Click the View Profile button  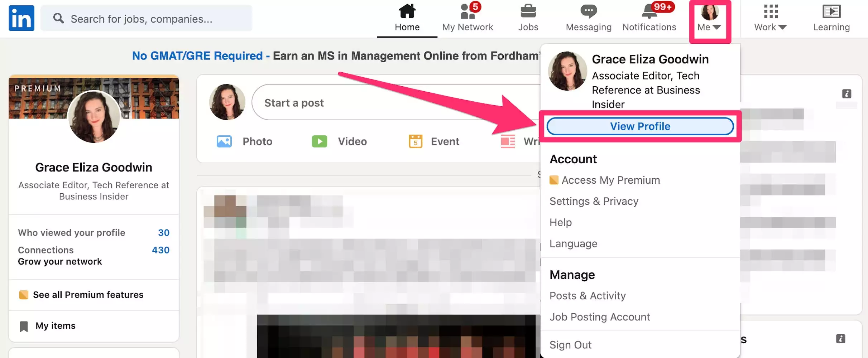click(x=640, y=126)
